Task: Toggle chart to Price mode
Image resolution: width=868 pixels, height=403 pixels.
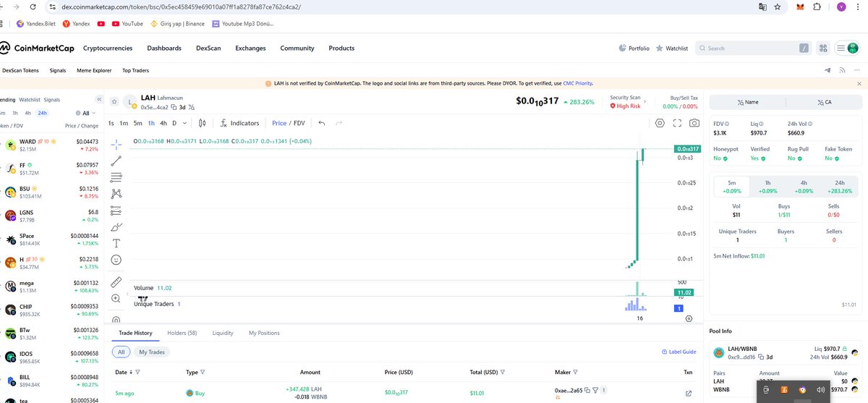Action: pos(278,123)
